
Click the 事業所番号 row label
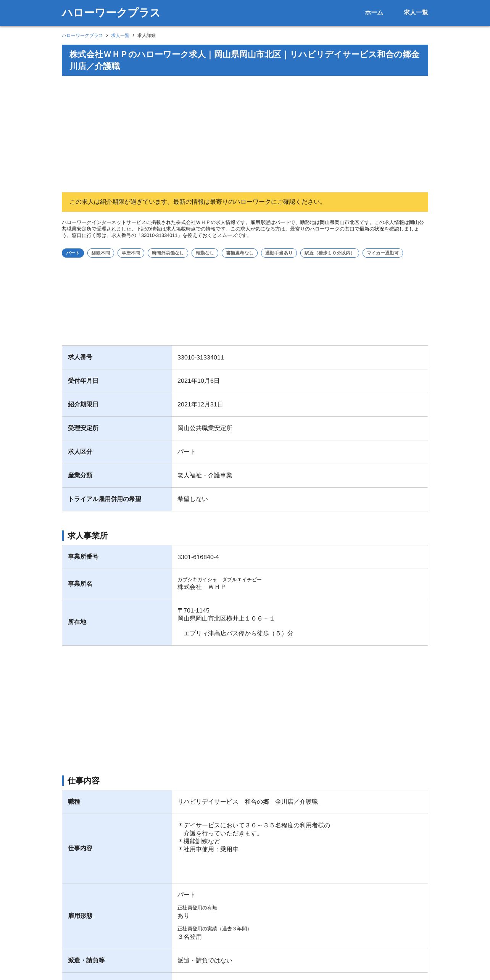pyautogui.click(x=83, y=557)
